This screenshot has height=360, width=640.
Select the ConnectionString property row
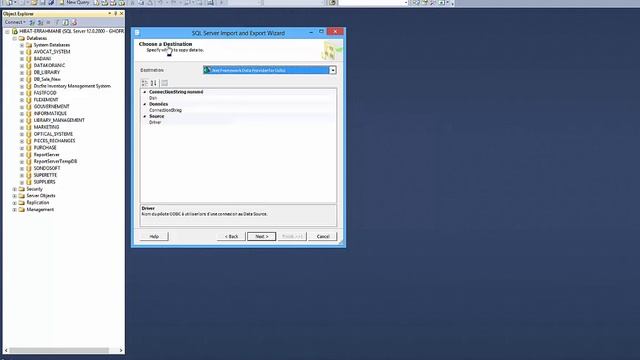click(x=238, y=110)
